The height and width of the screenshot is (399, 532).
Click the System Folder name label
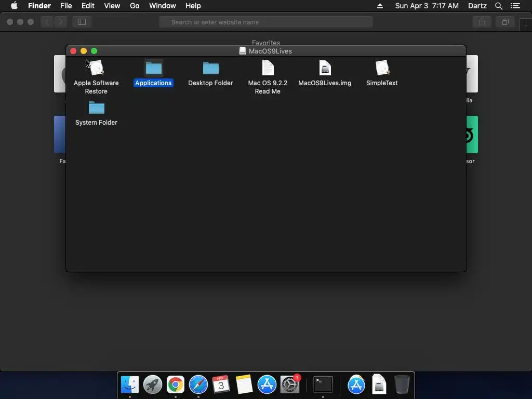coord(96,123)
